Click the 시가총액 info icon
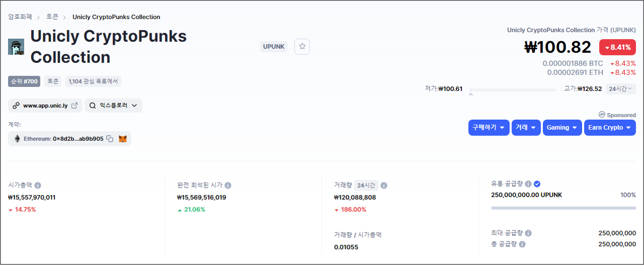644x265 pixels. point(38,185)
